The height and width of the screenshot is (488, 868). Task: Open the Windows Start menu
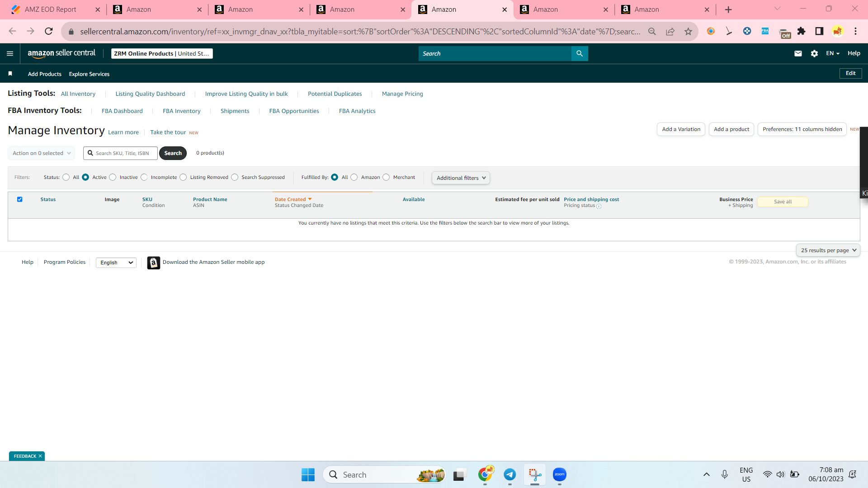point(308,474)
